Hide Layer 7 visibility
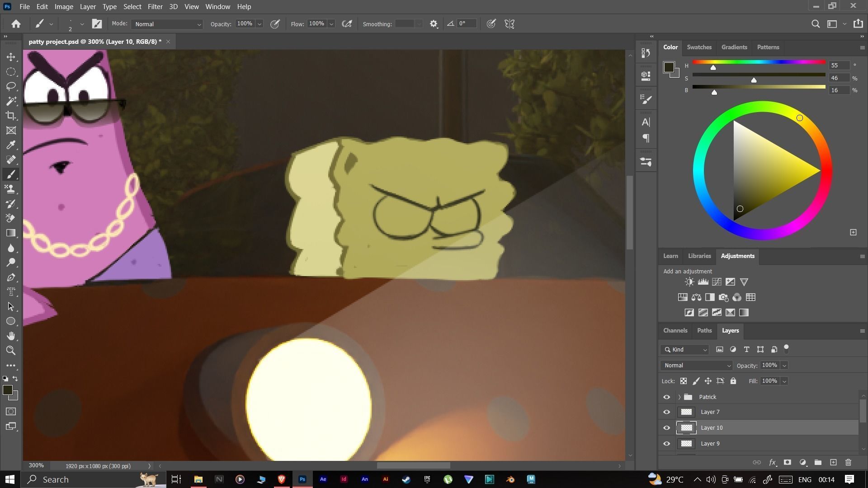Screen dimensions: 868x488 [667, 412]
